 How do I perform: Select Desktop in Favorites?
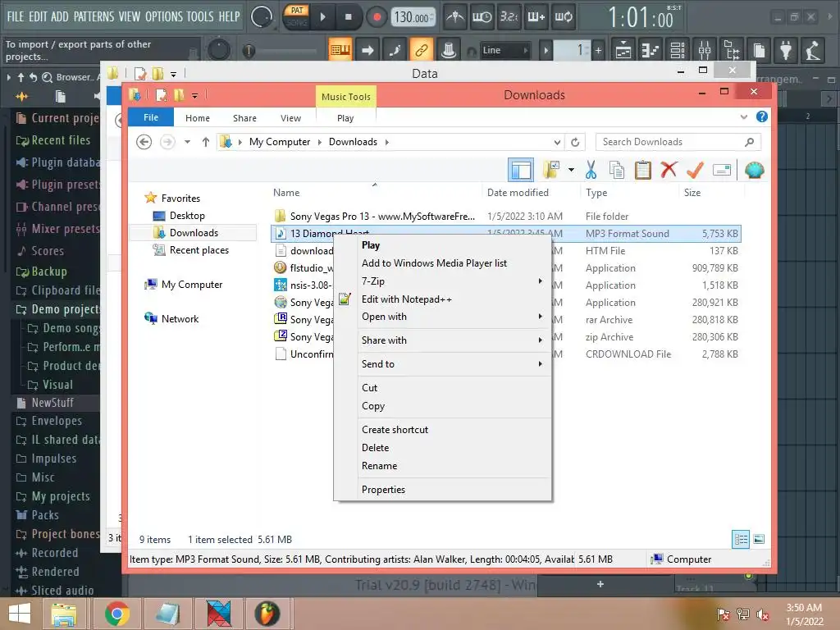(x=187, y=216)
